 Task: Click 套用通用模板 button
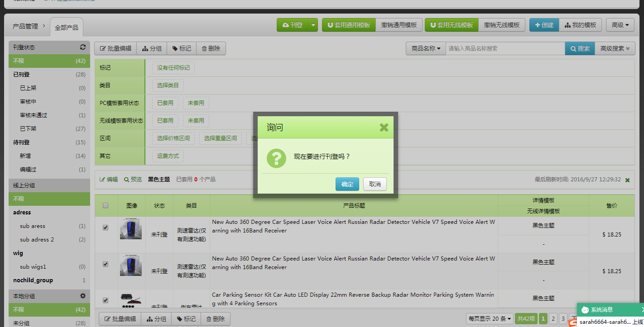click(x=349, y=25)
